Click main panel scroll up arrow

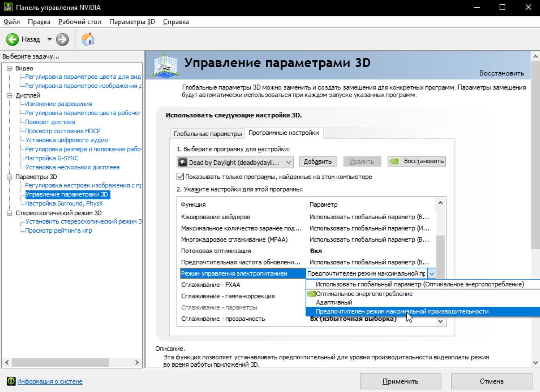point(536,56)
